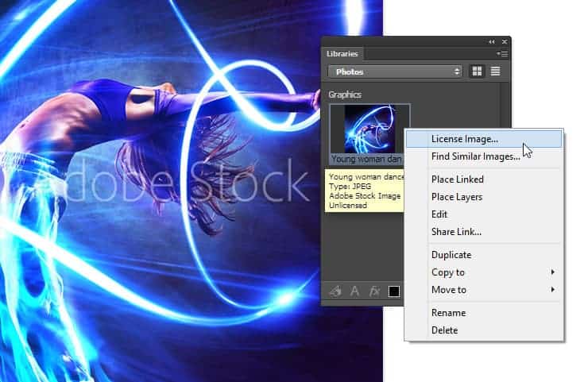
Task: Click the Add Graphic icon at panel bottom
Action: tap(335, 291)
